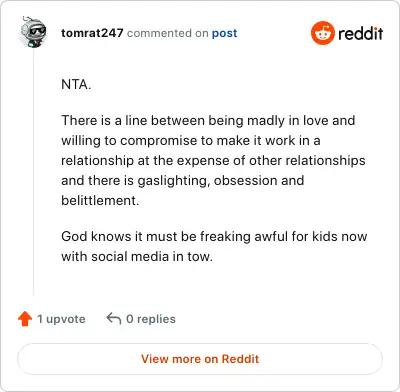The height and width of the screenshot is (392, 400).
Task: Open the tomrat247 username profile link
Action: (x=92, y=33)
